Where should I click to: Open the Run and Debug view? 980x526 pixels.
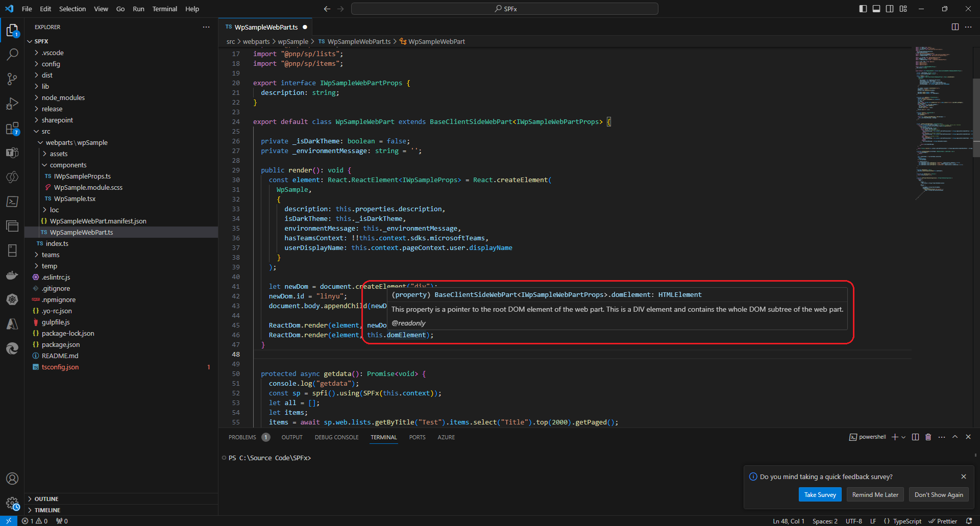coord(12,103)
